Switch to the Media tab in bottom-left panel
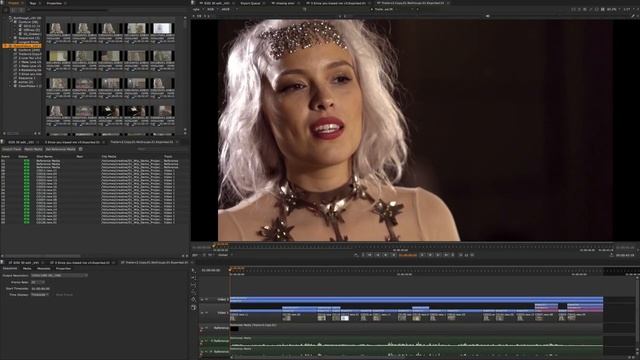Viewport: 640px width, 360px height. (27, 269)
